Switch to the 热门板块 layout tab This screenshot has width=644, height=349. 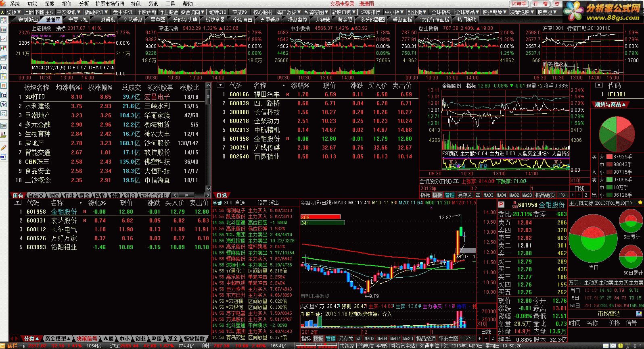[x=466, y=19]
